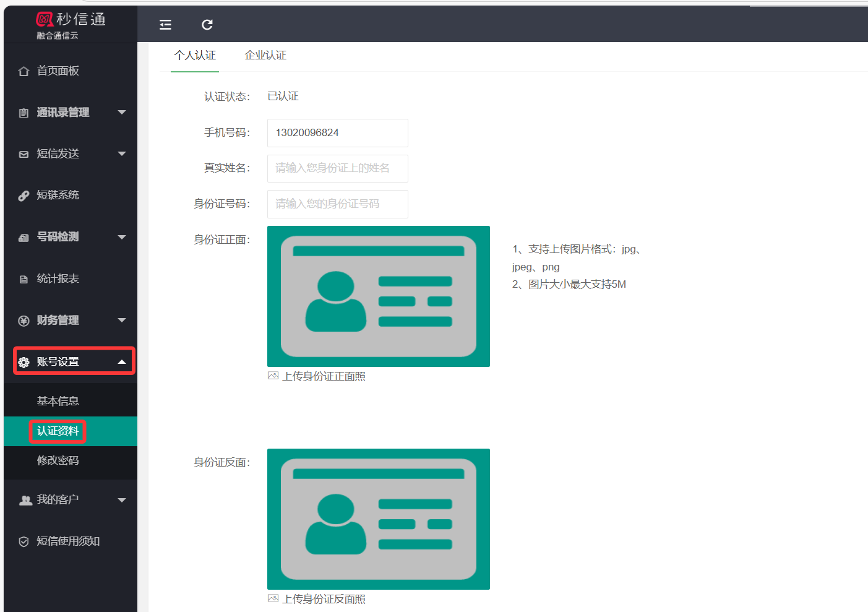Open 修改密码 in the sidebar

click(x=58, y=460)
